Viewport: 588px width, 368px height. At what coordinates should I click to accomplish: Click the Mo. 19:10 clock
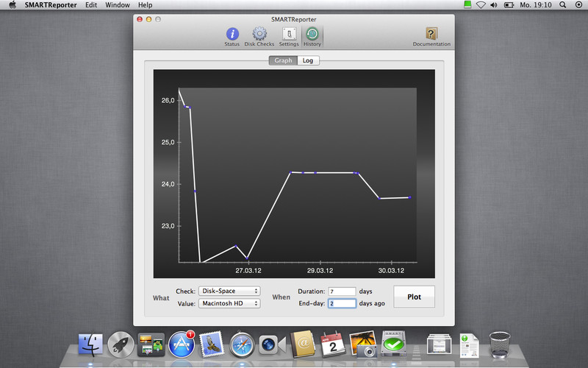(x=536, y=5)
